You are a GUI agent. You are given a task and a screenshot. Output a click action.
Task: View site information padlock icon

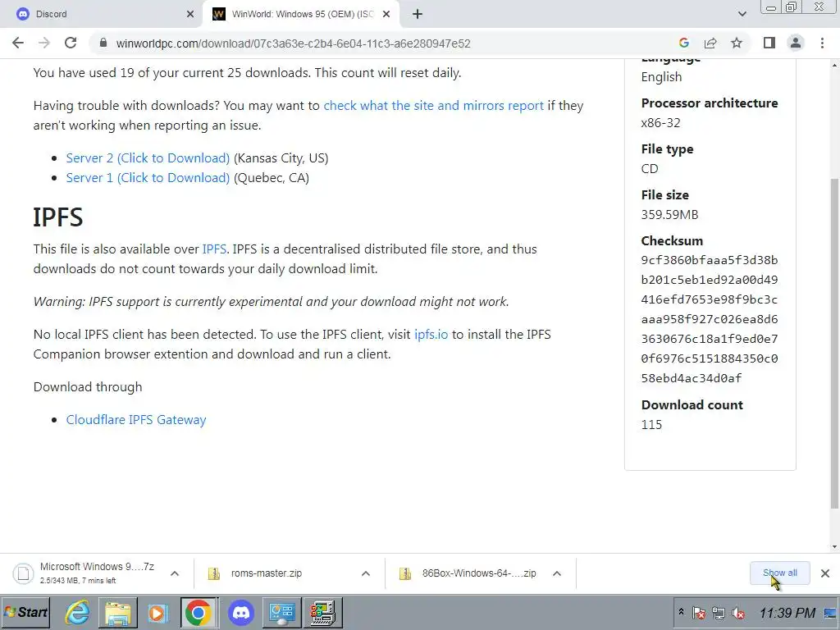coord(103,43)
